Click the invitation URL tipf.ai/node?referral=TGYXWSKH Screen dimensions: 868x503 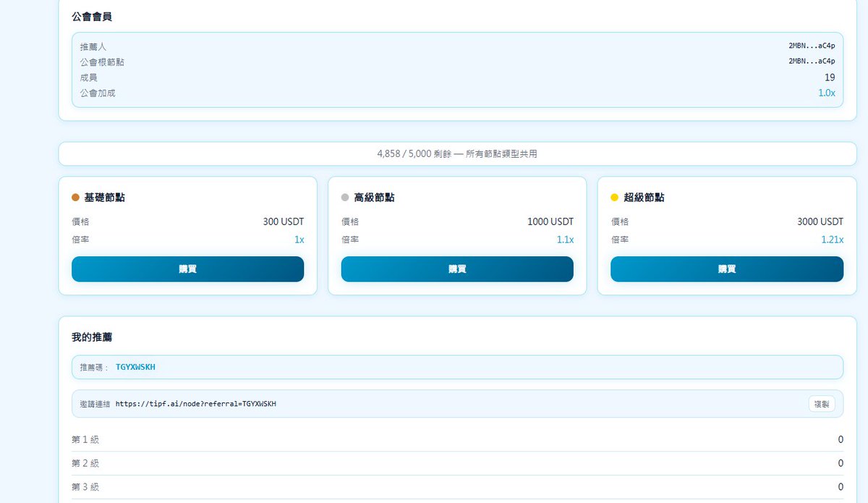pyautogui.click(x=195, y=404)
